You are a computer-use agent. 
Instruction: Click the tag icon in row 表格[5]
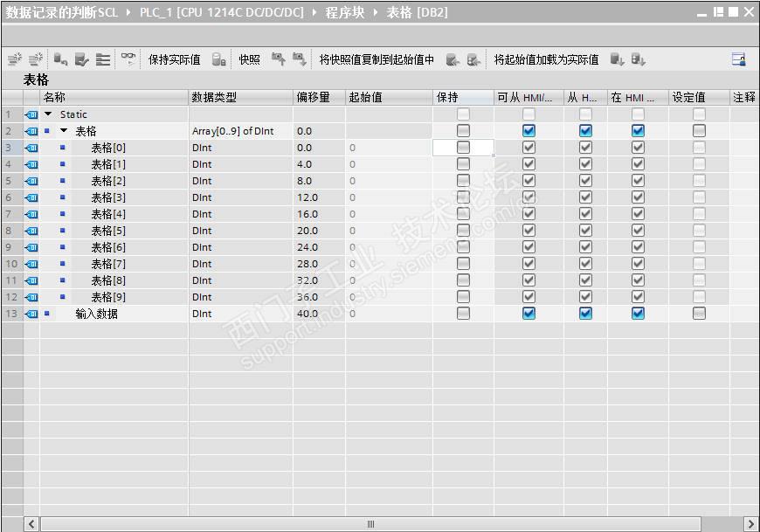[31, 231]
